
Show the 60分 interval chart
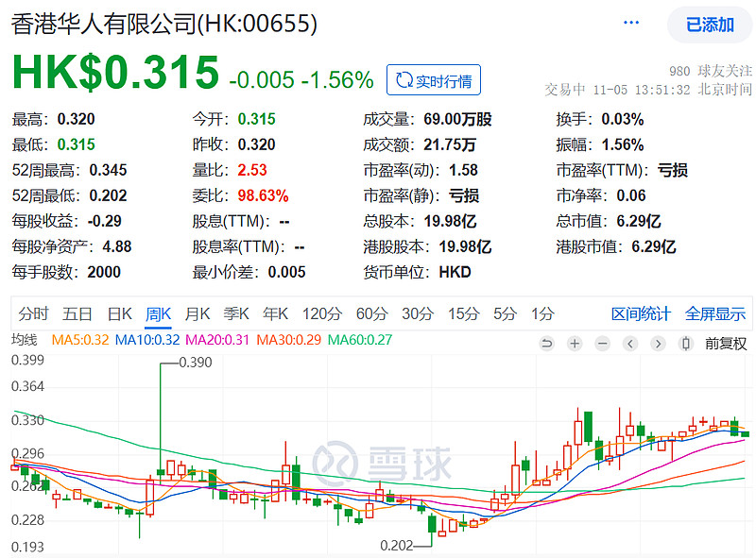pyautogui.click(x=371, y=314)
